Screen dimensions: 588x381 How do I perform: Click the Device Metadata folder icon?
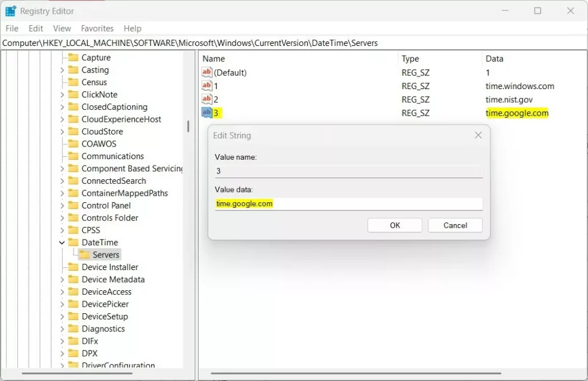pos(73,279)
